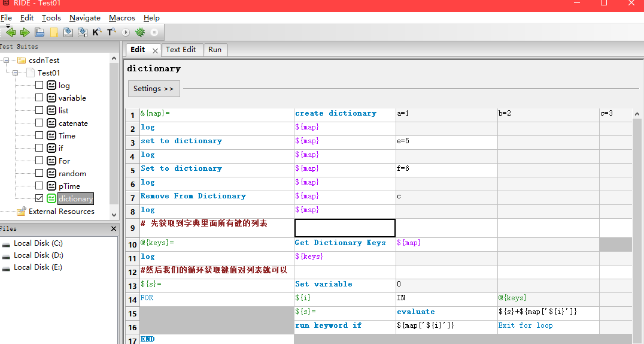Open the Edit menu
644x344 pixels.
pyautogui.click(x=27, y=18)
